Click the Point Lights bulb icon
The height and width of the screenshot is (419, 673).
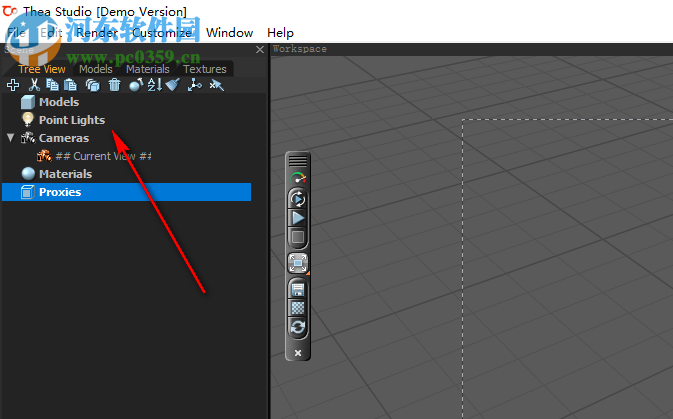click(28, 119)
